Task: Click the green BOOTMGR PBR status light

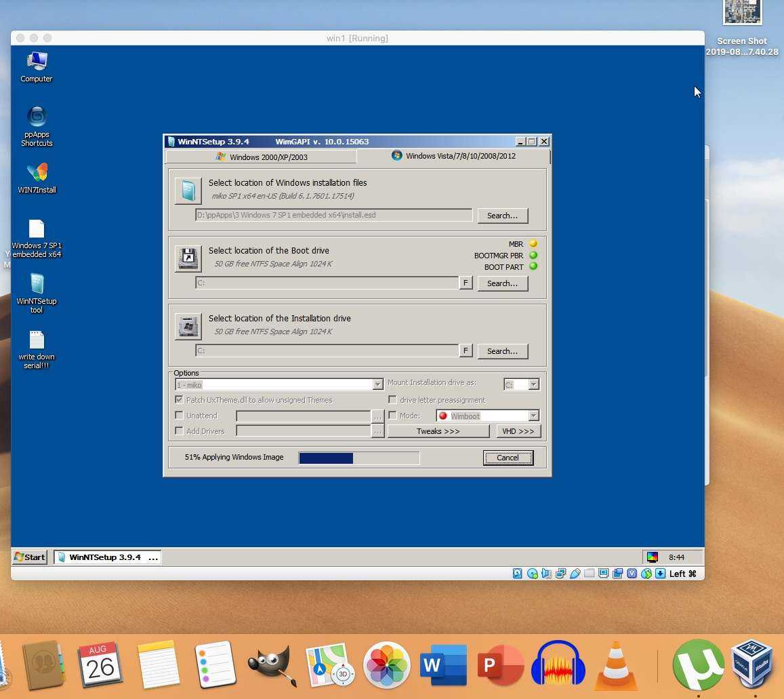Action: point(533,255)
